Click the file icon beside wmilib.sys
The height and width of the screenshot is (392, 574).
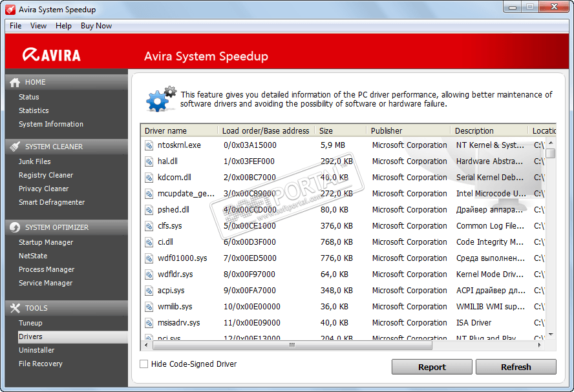[x=149, y=307]
